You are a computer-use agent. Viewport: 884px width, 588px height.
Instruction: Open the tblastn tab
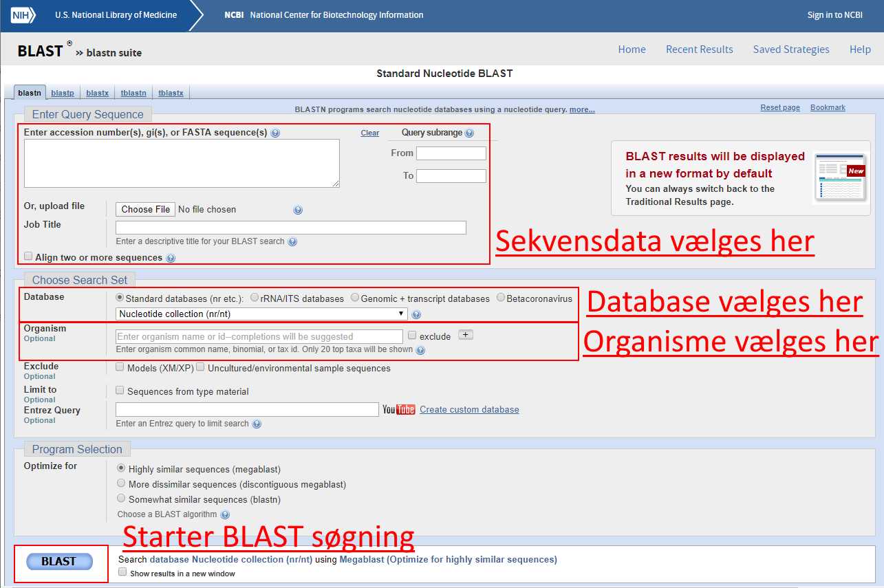(133, 93)
